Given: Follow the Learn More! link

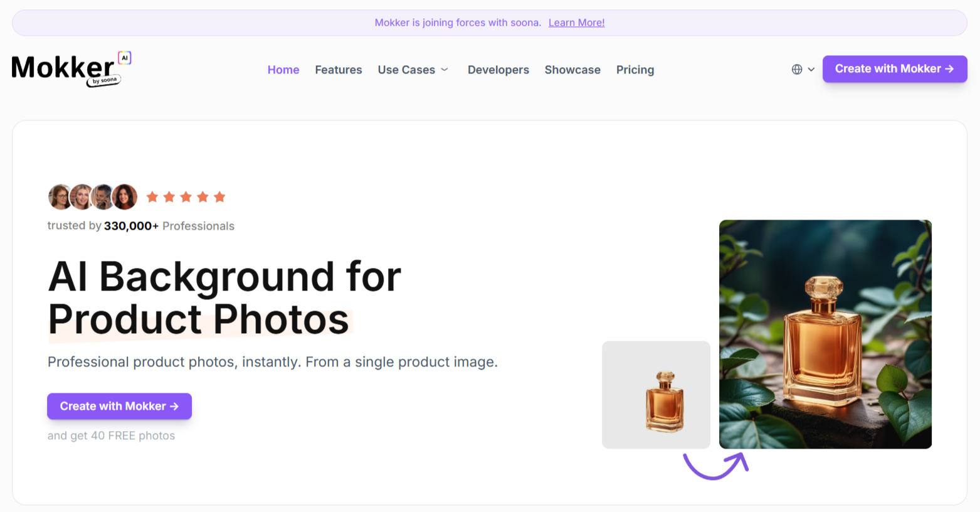Looking at the screenshot, I should pos(576,23).
